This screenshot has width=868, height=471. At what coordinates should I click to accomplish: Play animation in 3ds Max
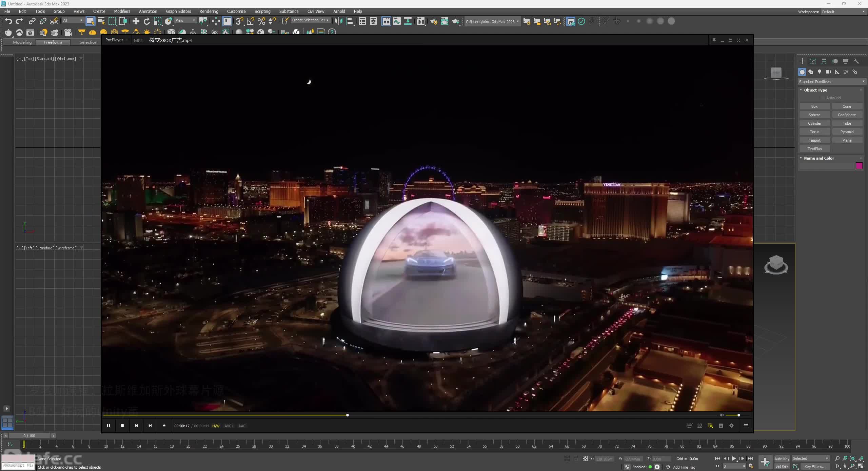(x=734, y=458)
